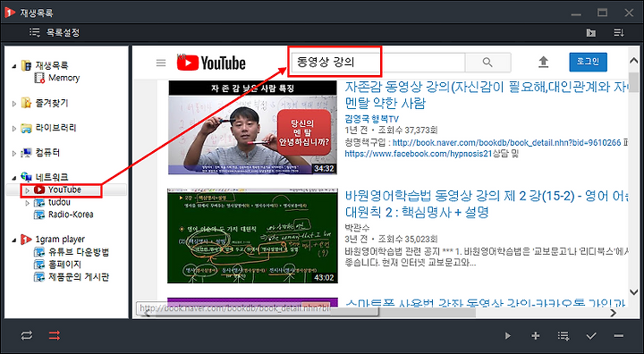This screenshot has height=354, width=644.
Task: Open the 자존감 동영상 강의 title link
Action: pos(486,95)
